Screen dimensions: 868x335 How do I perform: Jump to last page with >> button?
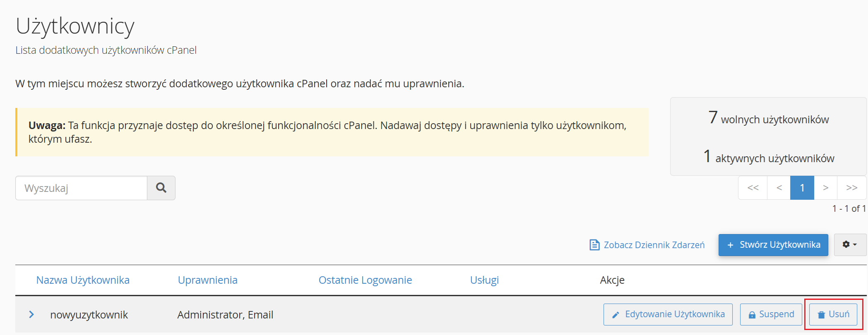click(x=851, y=188)
